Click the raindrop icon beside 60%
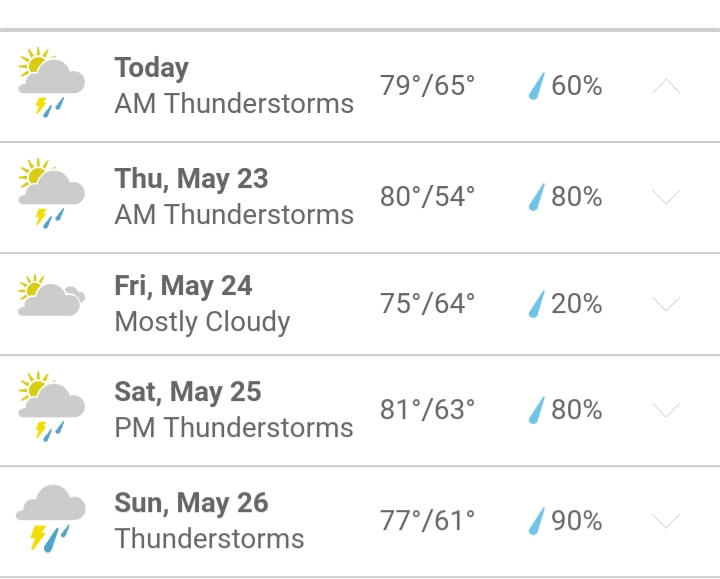The image size is (720, 579). pyautogui.click(x=536, y=86)
